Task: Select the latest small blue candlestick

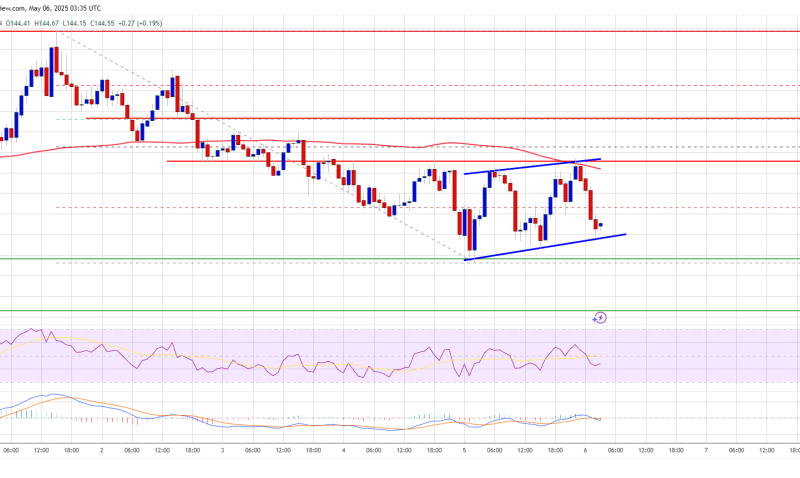Action: (601, 225)
